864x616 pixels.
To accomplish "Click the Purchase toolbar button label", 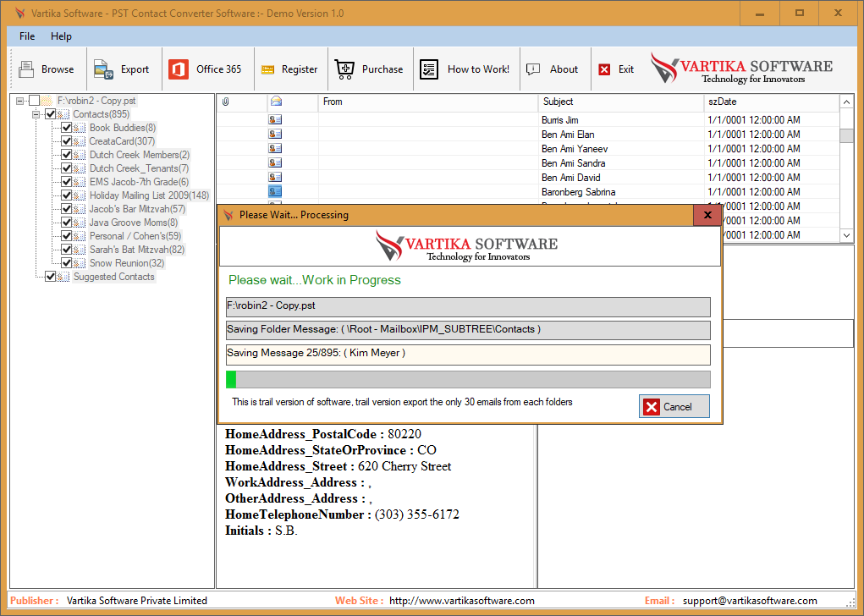I will coord(382,69).
